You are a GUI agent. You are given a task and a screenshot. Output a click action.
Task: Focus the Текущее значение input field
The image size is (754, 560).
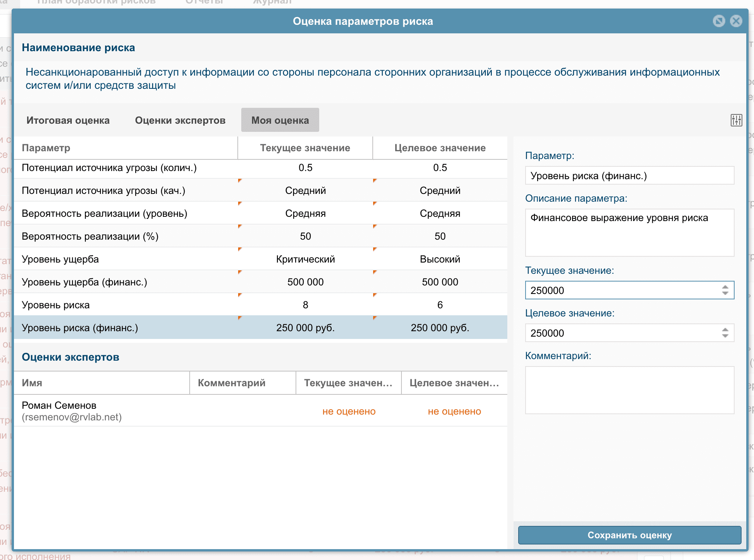(x=621, y=290)
